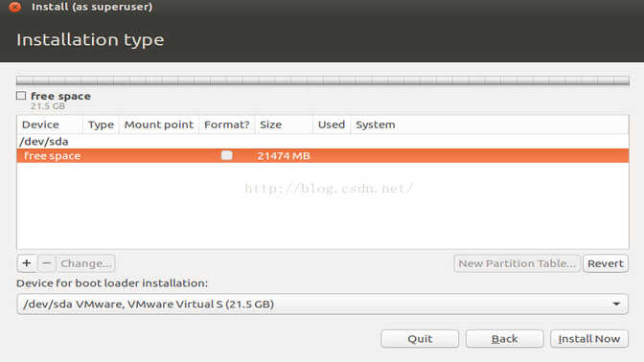Select the orange free space row
This screenshot has width=644, height=362.
[x=322, y=155]
